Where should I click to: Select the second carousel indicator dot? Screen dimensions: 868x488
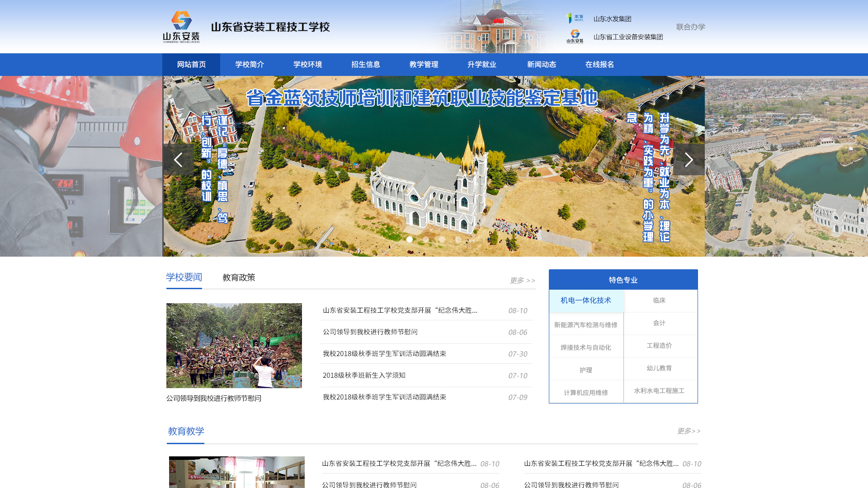tap(426, 239)
